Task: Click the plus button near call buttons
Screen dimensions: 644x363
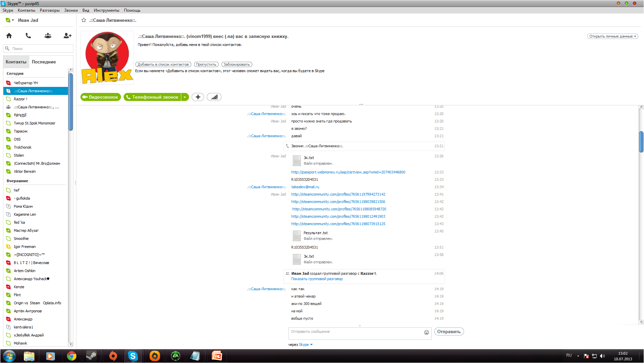Action: coord(198,97)
